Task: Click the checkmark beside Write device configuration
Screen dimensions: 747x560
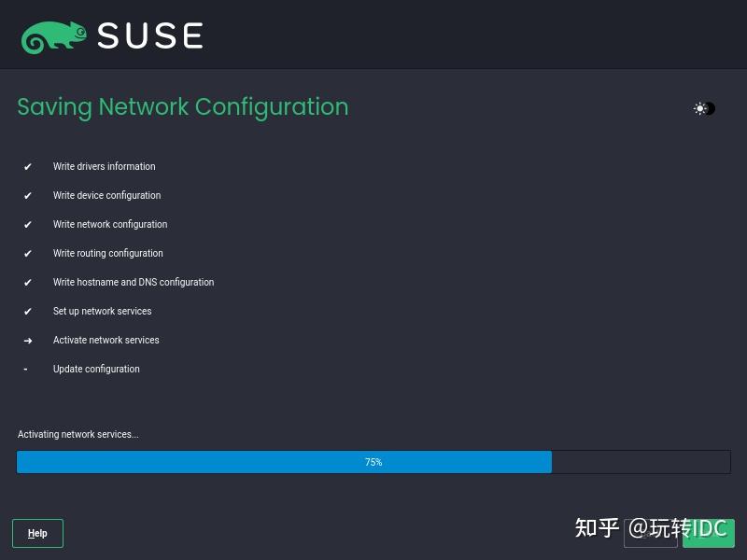Action: pos(27,195)
